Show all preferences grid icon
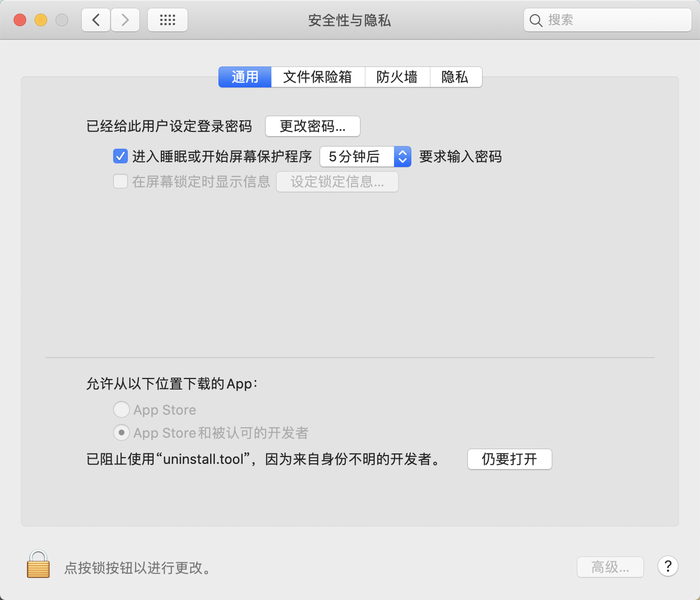The height and width of the screenshot is (600, 700). click(168, 20)
